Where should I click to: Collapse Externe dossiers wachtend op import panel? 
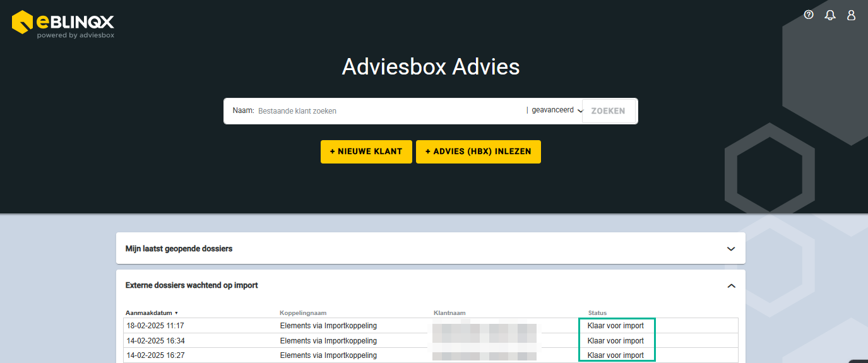(x=731, y=286)
